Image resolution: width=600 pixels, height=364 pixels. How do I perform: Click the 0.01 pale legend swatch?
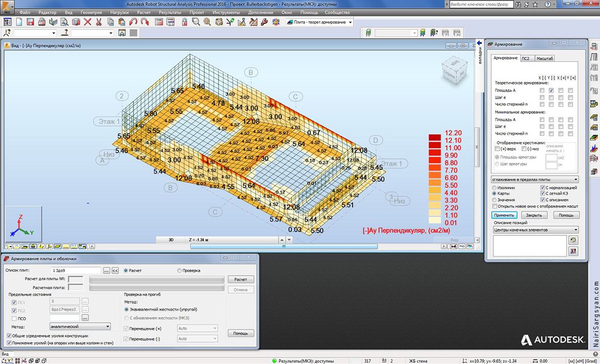coord(435,220)
